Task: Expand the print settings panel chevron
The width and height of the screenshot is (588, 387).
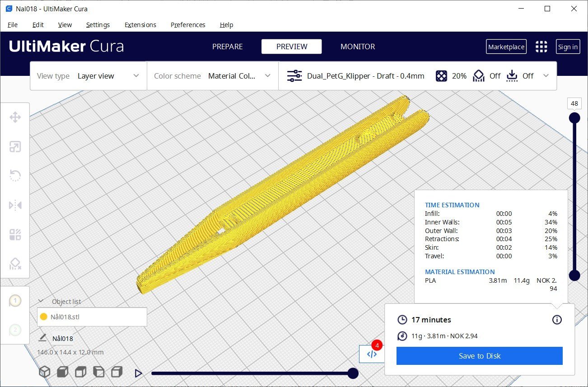Action: 546,76
